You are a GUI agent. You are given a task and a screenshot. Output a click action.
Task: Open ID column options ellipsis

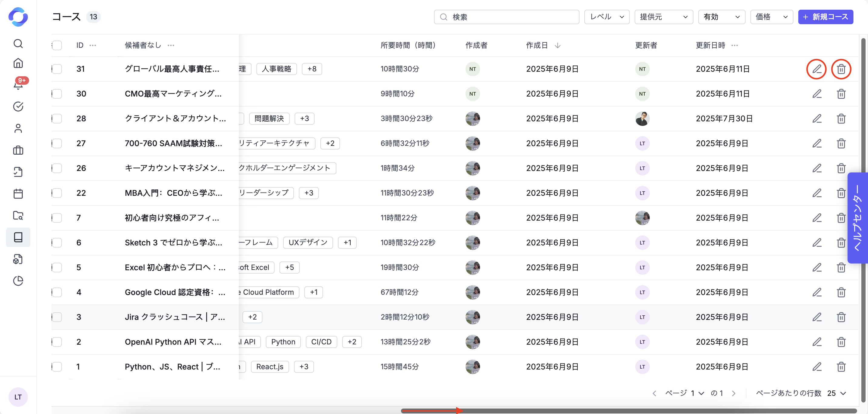[x=93, y=45]
